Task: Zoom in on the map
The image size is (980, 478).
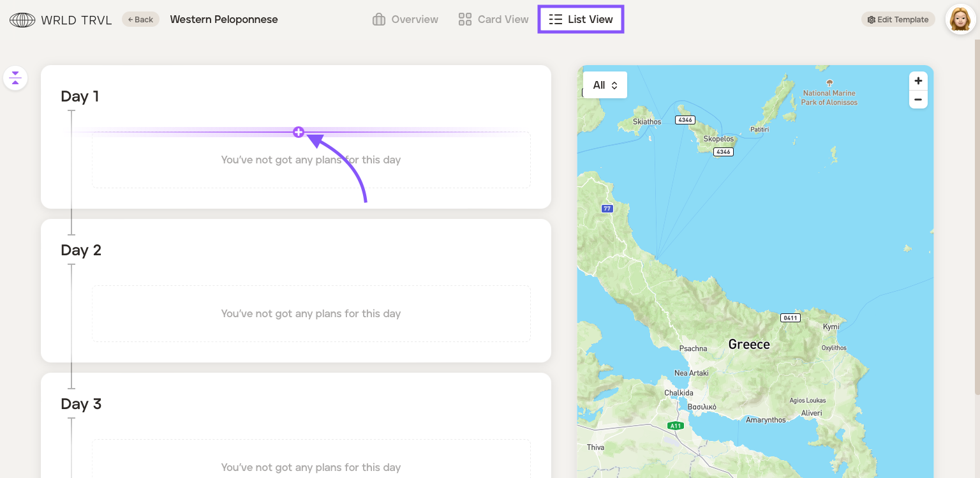Action: click(x=918, y=81)
